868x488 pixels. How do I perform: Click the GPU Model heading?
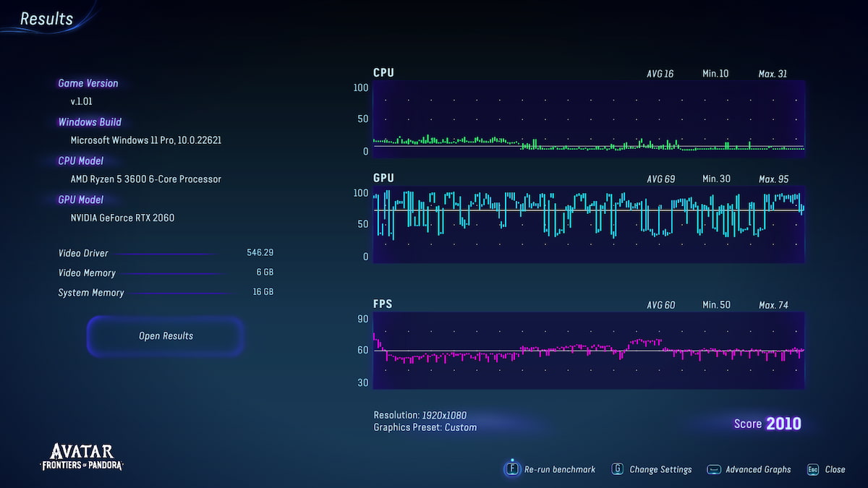[81, 200]
